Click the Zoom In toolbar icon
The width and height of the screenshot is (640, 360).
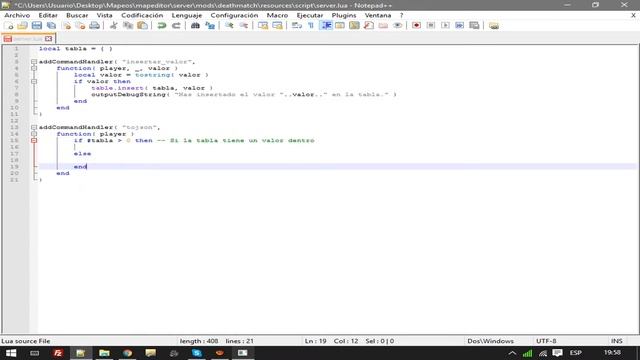[229, 26]
